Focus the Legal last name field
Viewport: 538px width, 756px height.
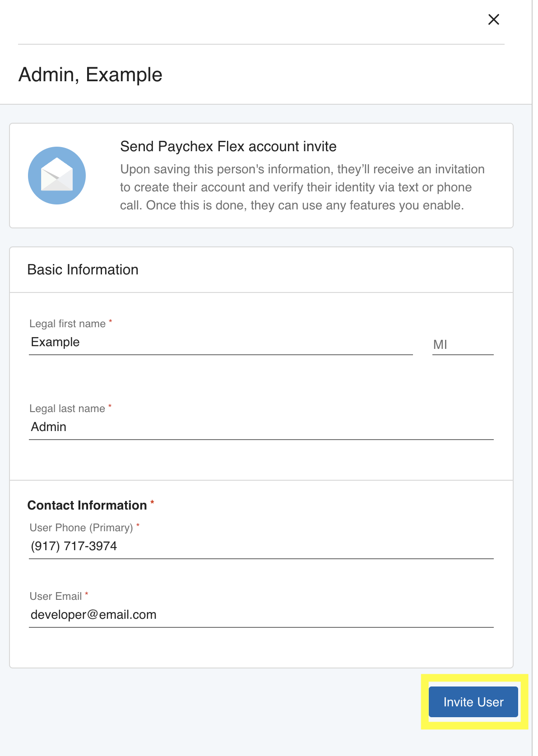pos(261,427)
